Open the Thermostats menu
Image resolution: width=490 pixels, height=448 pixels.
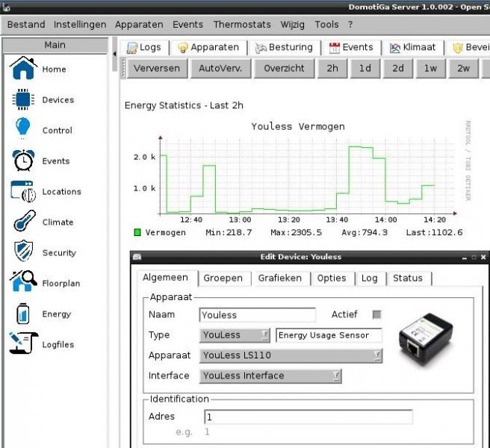(242, 25)
